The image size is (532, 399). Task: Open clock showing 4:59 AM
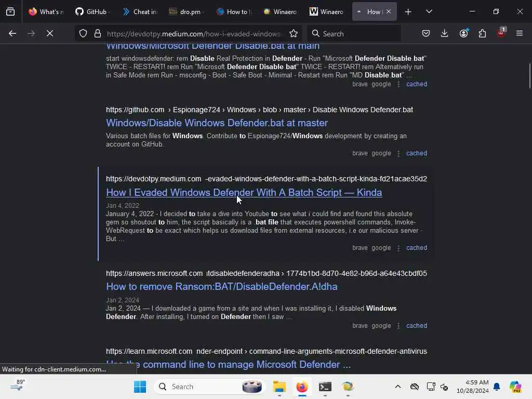point(472,387)
